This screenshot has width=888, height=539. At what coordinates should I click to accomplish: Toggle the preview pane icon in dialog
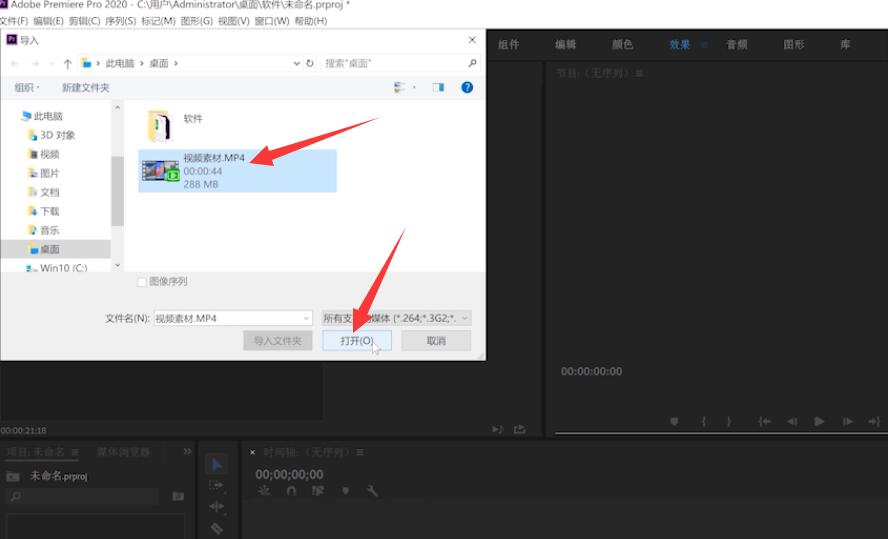438,87
